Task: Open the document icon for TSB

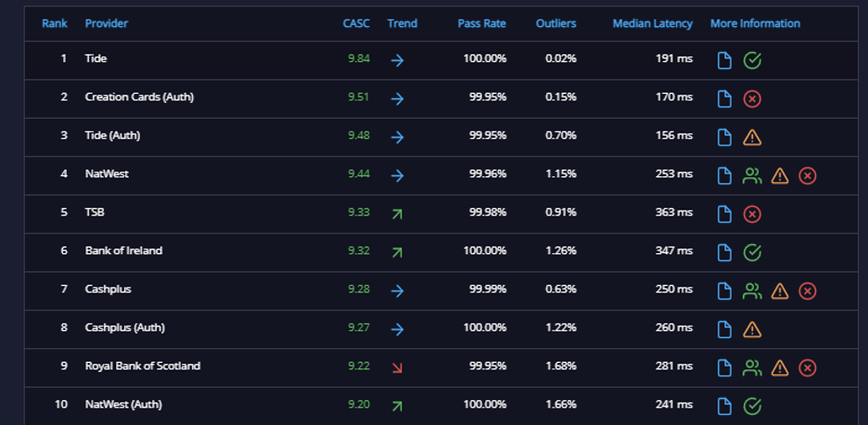Action: click(724, 213)
